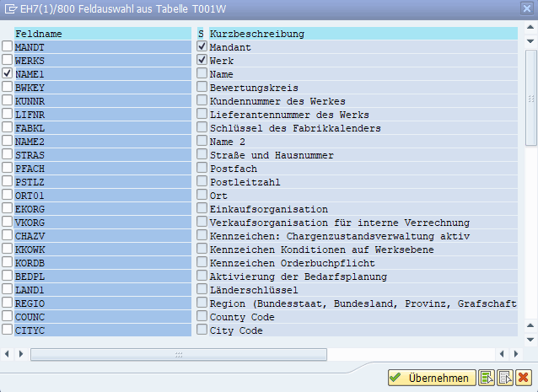The height and width of the screenshot is (392, 538).
Task: Click the bottommost down arrow of vertical scrollbar
Action: [x=530, y=340]
